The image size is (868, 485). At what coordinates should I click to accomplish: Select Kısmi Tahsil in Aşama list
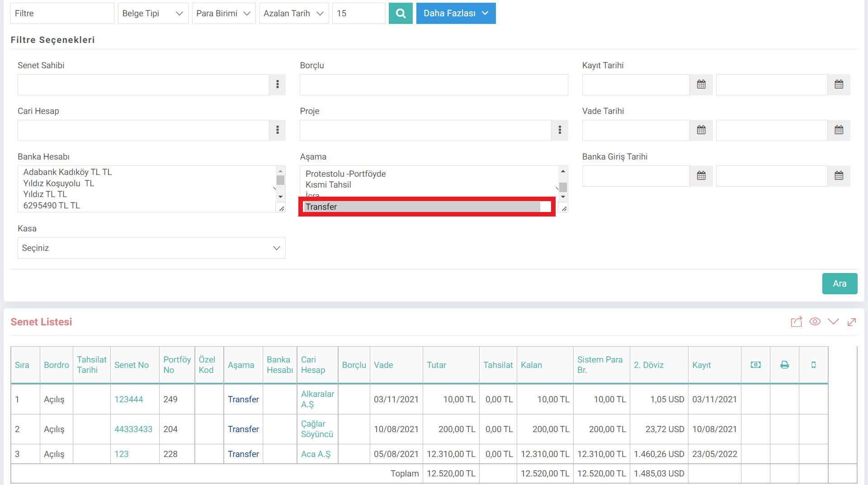tap(328, 185)
